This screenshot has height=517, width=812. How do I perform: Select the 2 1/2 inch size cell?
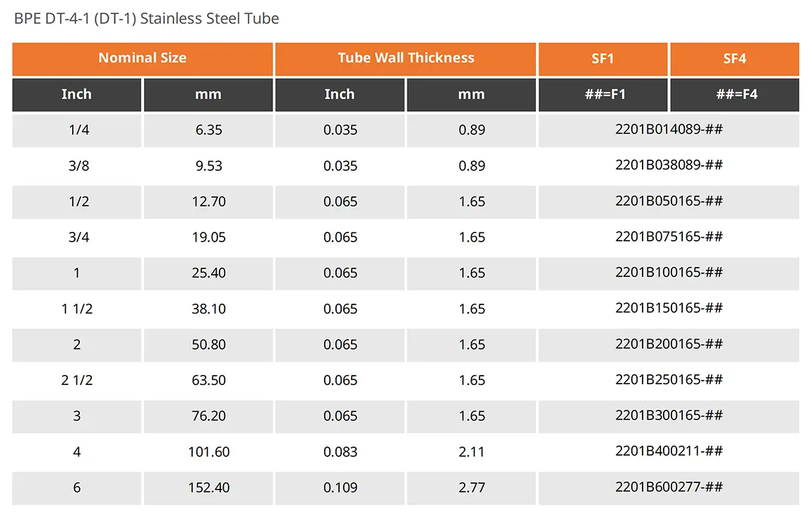point(77,380)
